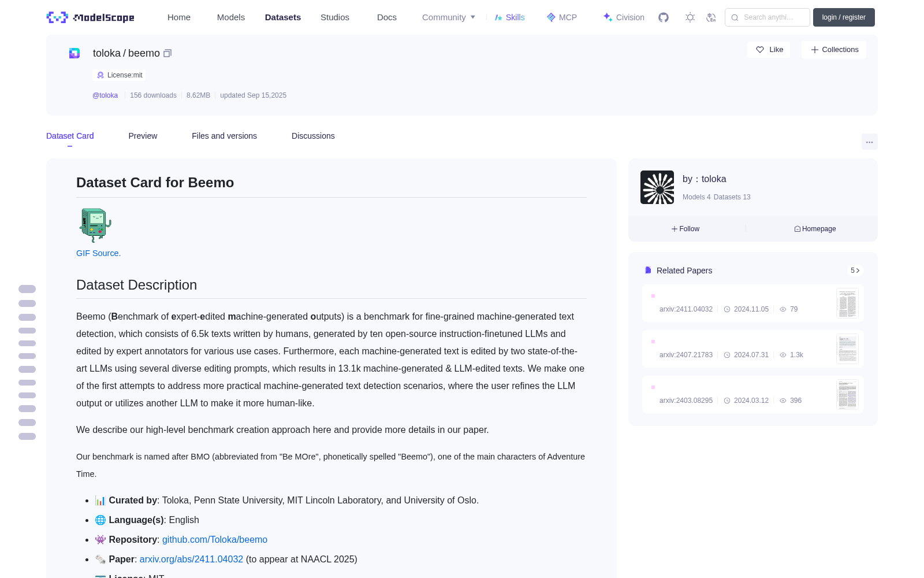Viewport: 924px width, 578px height.
Task: Click thumbnail of paper arxiv:2403.08295
Action: point(847,394)
